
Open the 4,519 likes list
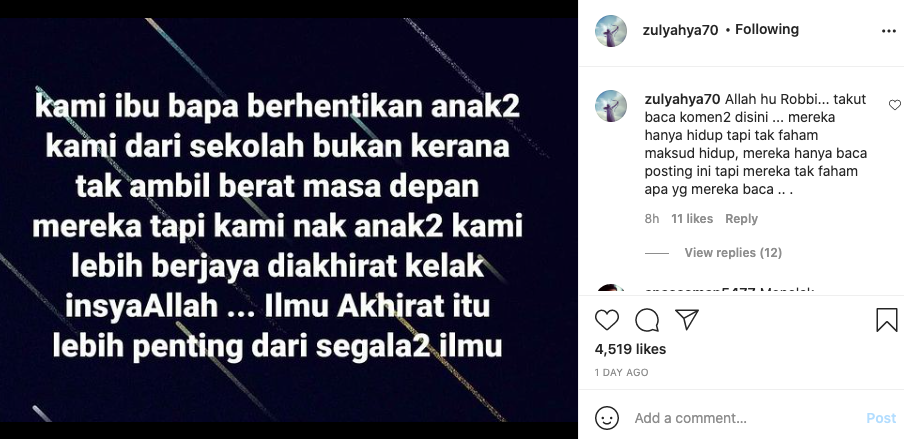630,349
